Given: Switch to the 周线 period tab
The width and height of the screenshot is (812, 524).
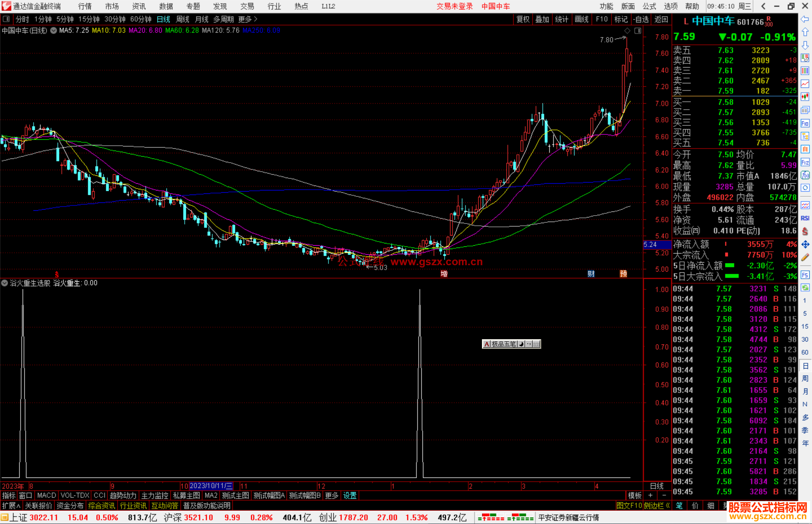Looking at the screenshot, I should tap(183, 19).
